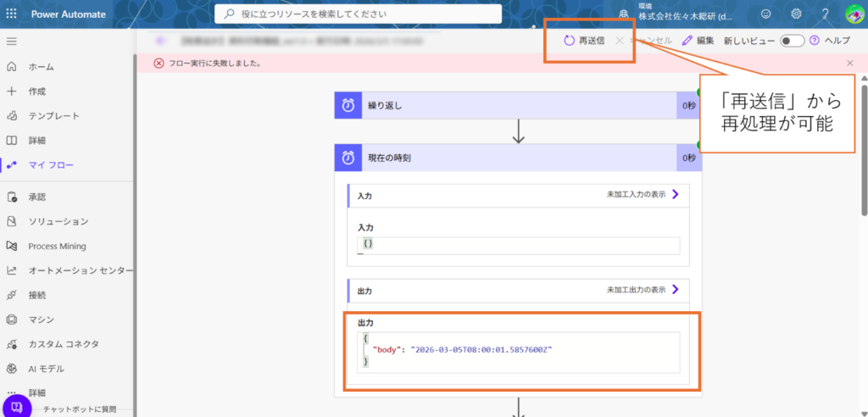The height and width of the screenshot is (417, 868).
Task: Expand 未加工入力の表示 chevron
Action: [x=676, y=194]
